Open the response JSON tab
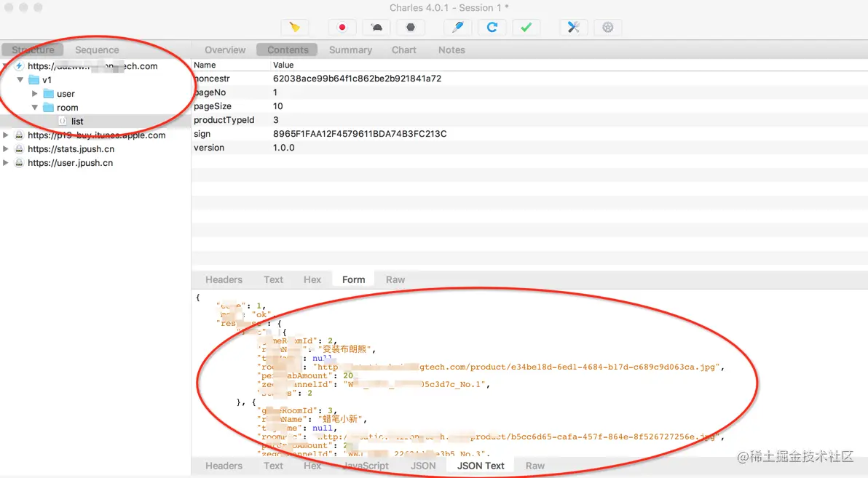 click(423, 466)
